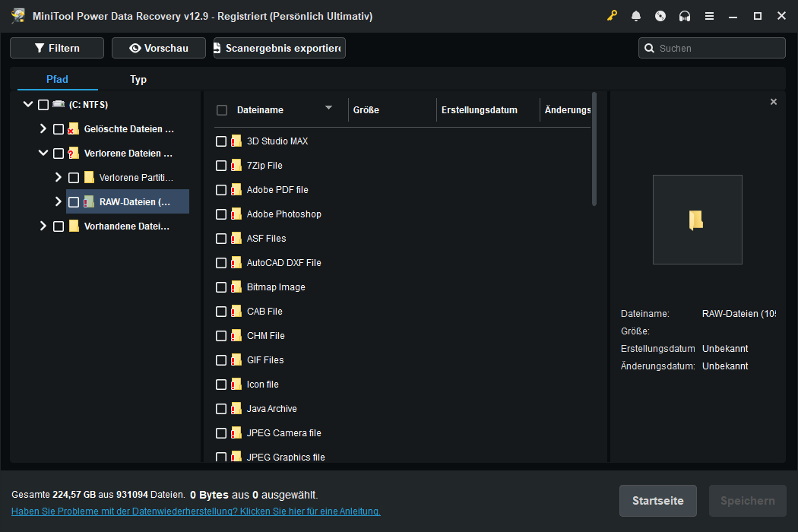Click the AutoCAD DXF File folder icon
798x532 pixels.
[236, 263]
